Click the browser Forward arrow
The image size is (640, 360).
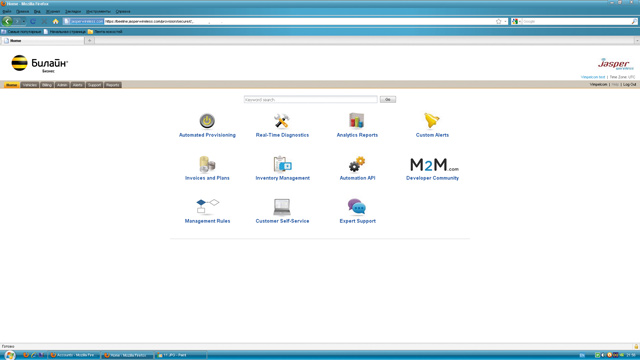click(x=17, y=21)
